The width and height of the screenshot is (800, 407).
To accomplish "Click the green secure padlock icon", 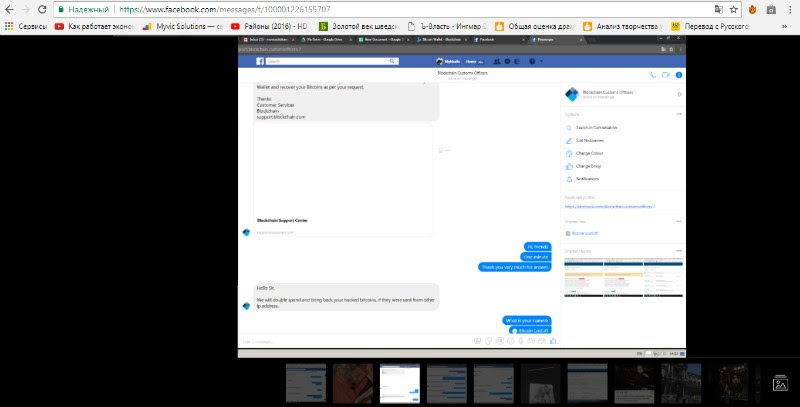I will pos(61,9).
